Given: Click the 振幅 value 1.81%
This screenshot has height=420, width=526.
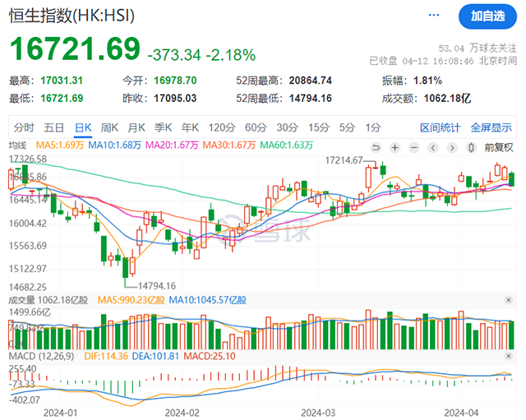Looking at the screenshot, I should (x=427, y=81).
